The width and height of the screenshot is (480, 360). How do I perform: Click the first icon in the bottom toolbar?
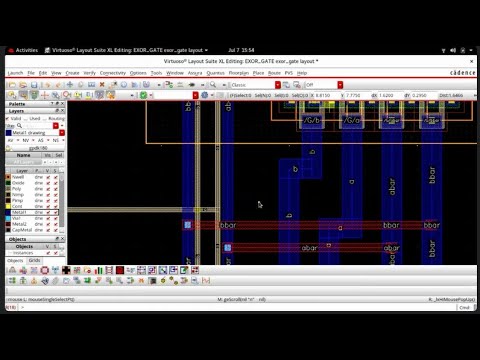(x=12, y=270)
